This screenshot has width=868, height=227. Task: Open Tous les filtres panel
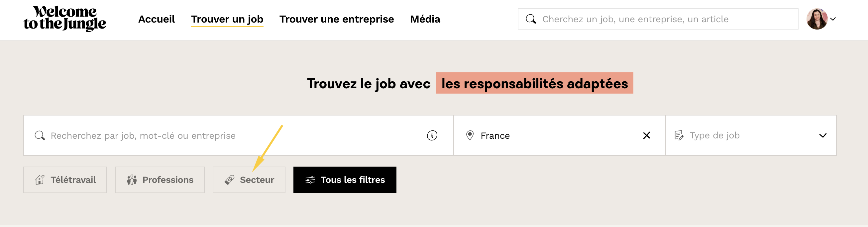point(345,180)
